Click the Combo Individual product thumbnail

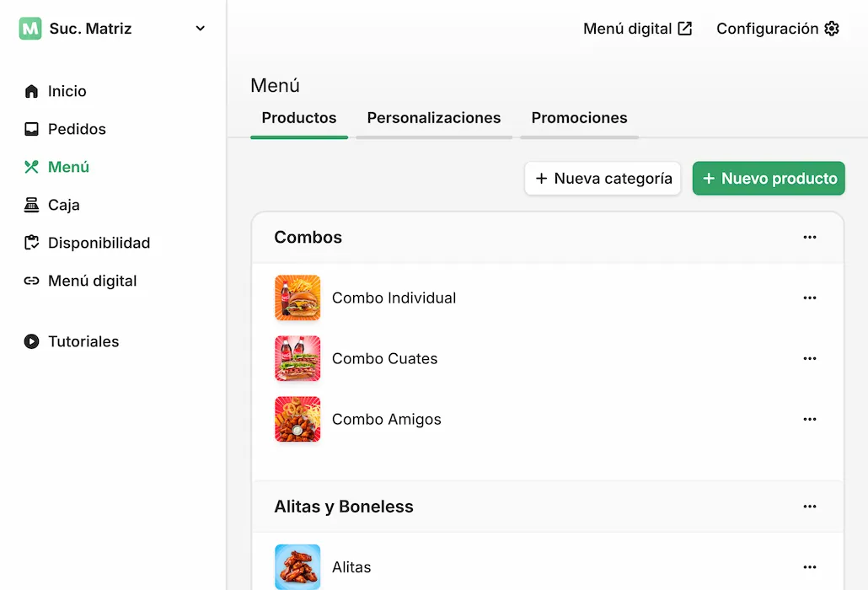[297, 298]
